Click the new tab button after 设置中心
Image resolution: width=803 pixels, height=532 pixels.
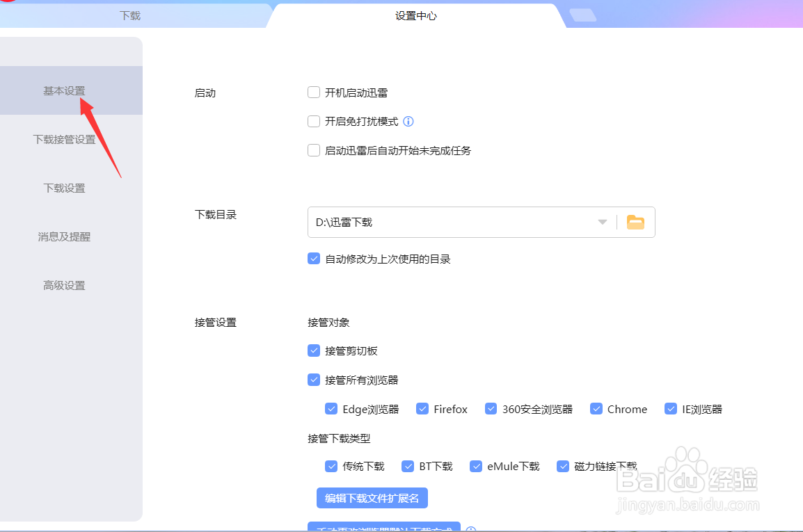tap(583, 15)
